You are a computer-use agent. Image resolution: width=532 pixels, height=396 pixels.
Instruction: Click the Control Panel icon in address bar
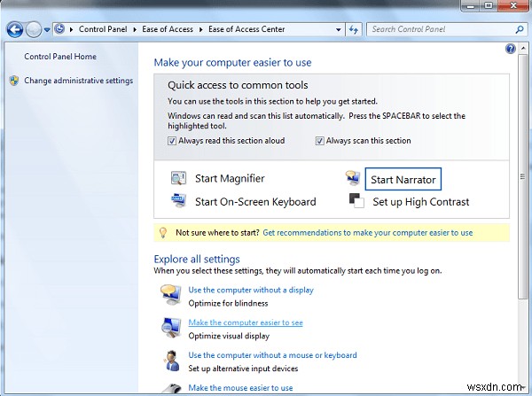click(x=59, y=29)
